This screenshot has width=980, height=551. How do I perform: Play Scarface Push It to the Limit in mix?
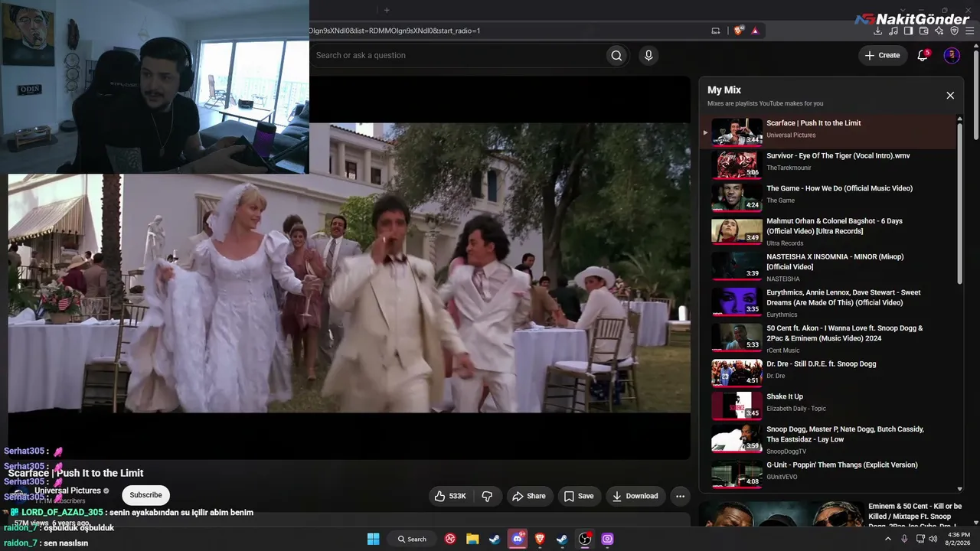click(x=829, y=132)
